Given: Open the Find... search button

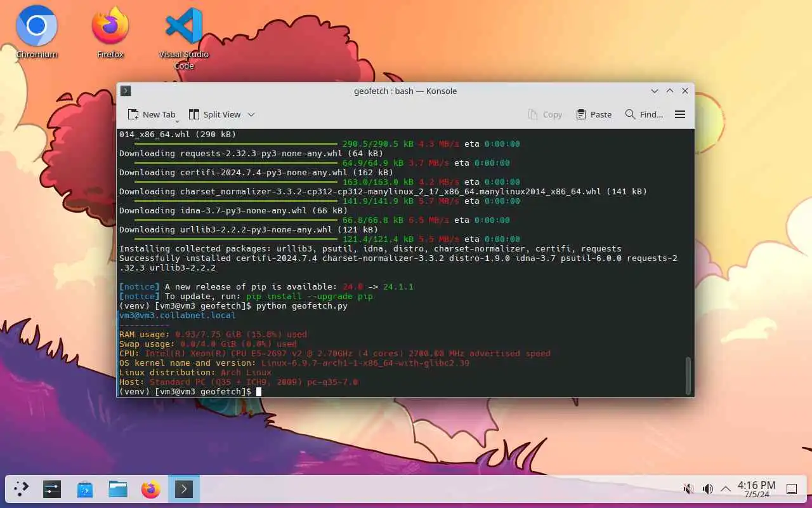Looking at the screenshot, I should click(x=644, y=114).
